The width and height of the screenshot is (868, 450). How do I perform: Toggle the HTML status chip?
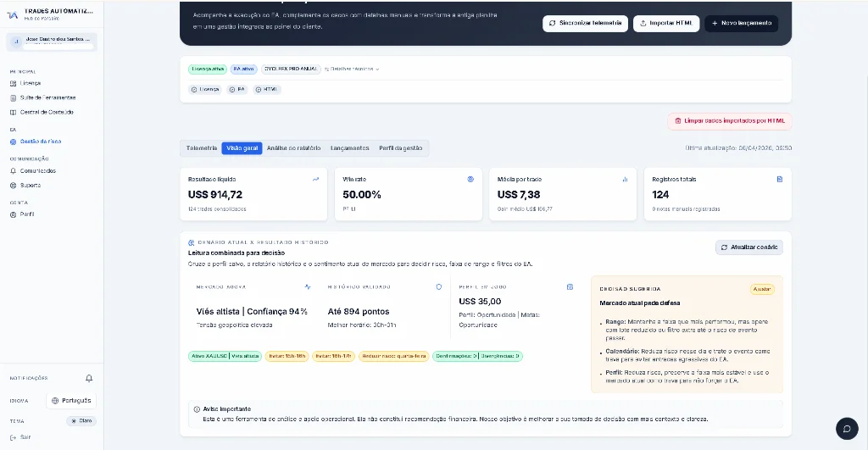coord(266,89)
